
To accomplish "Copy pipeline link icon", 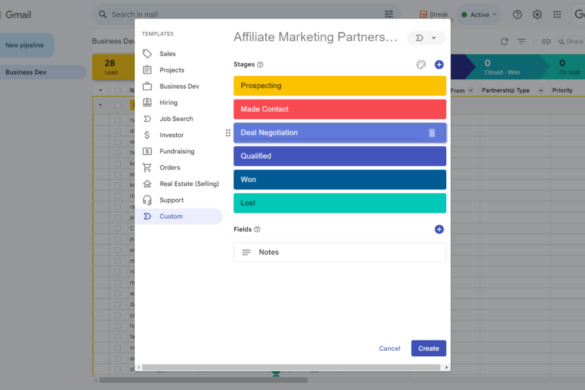I will click(546, 41).
